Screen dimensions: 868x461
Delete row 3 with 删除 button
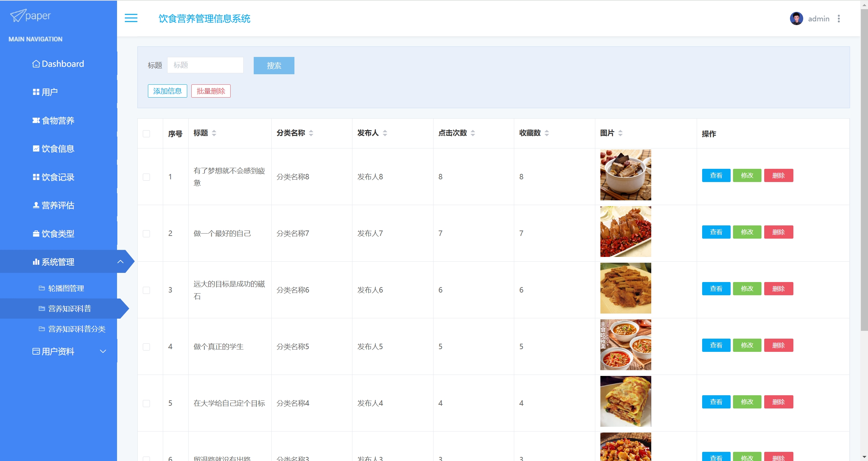tap(778, 289)
